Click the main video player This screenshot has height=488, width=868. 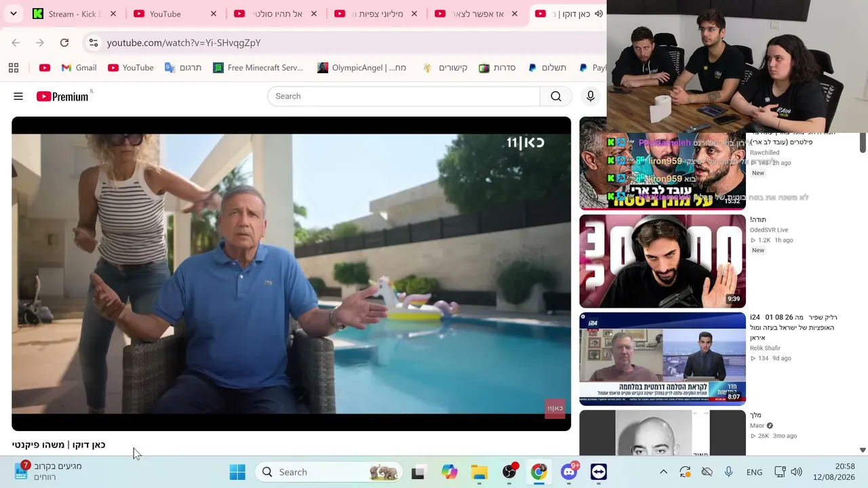point(292,274)
